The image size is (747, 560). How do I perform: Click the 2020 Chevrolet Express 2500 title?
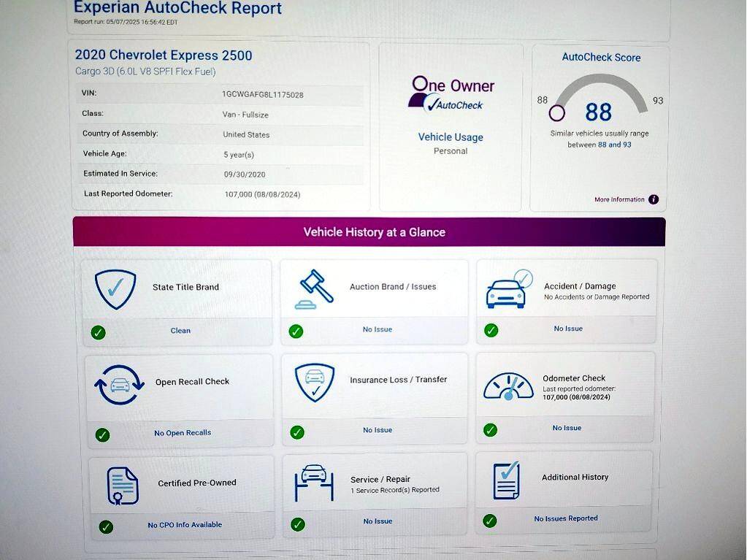coord(164,55)
